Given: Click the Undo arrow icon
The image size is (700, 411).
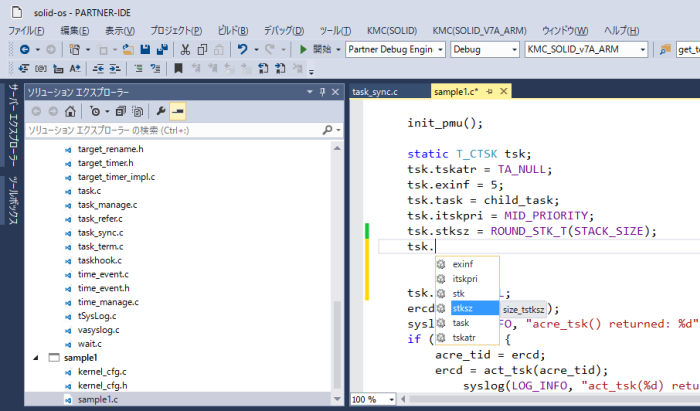Looking at the screenshot, I should 243,49.
